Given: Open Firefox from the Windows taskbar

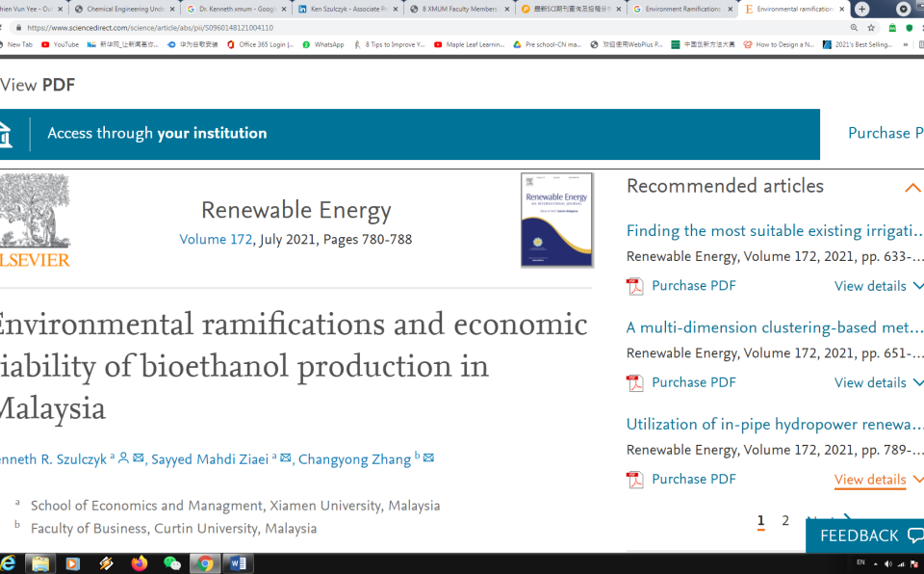Looking at the screenshot, I should [x=140, y=563].
